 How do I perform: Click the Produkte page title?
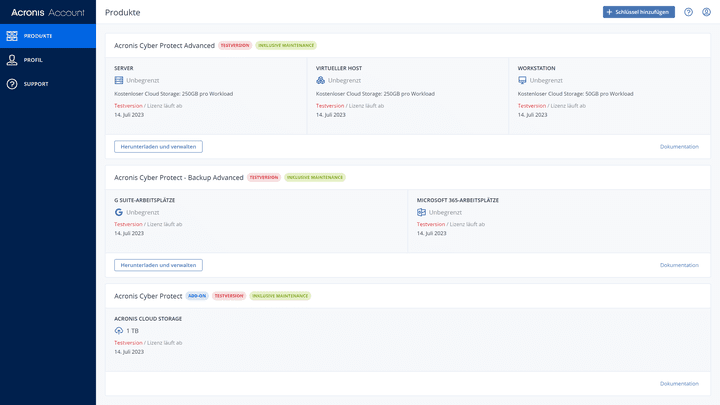point(123,12)
